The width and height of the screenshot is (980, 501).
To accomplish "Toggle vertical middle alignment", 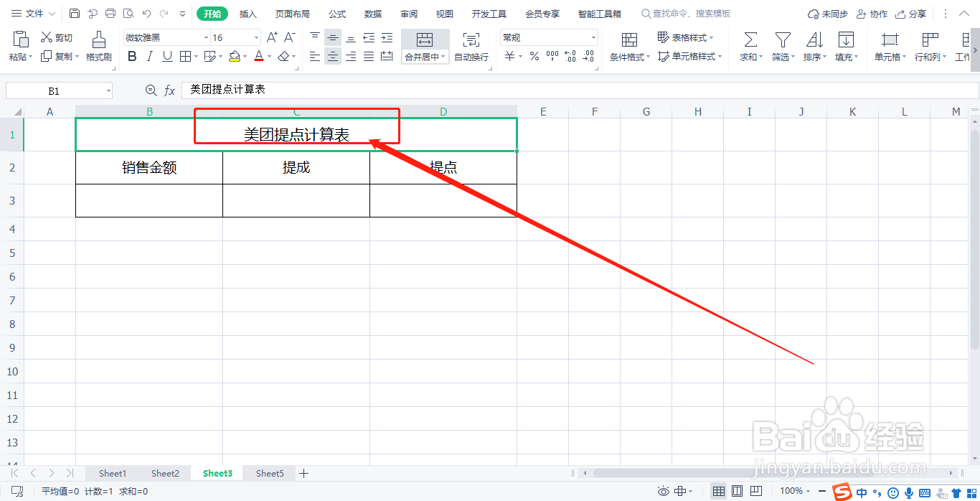I will tap(333, 37).
